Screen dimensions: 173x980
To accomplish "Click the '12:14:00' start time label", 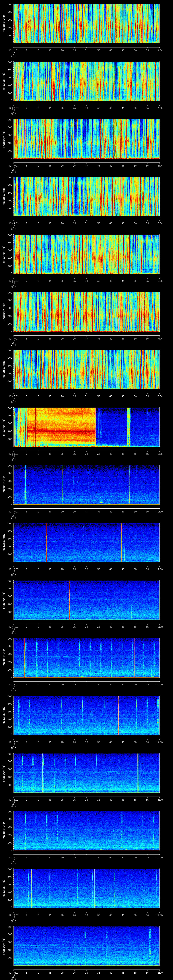I will (x=14, y=800).
